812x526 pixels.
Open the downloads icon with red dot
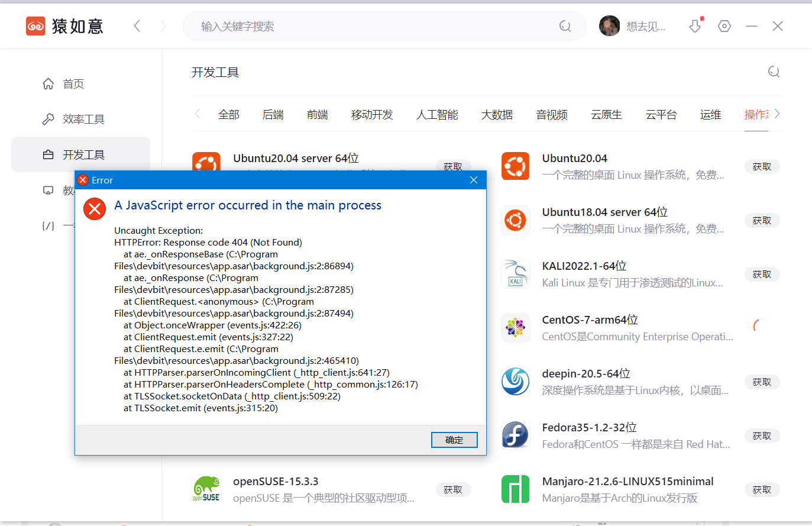coord(696,25)
